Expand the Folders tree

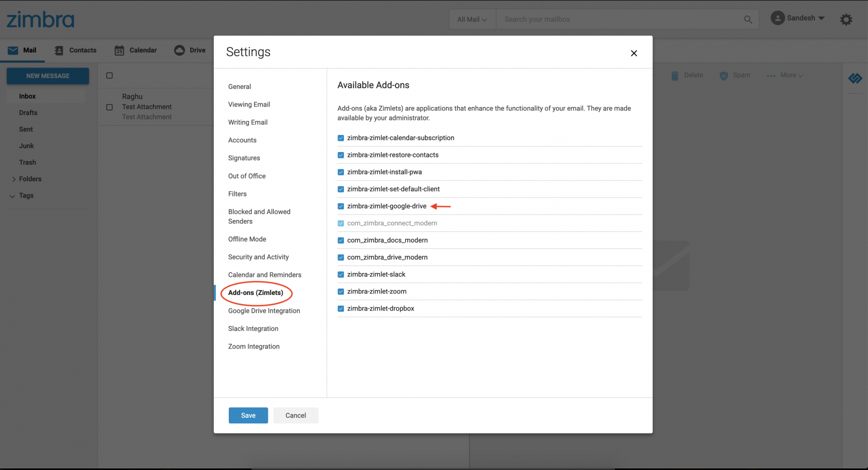pyautogui.click(x=14, y=179)
